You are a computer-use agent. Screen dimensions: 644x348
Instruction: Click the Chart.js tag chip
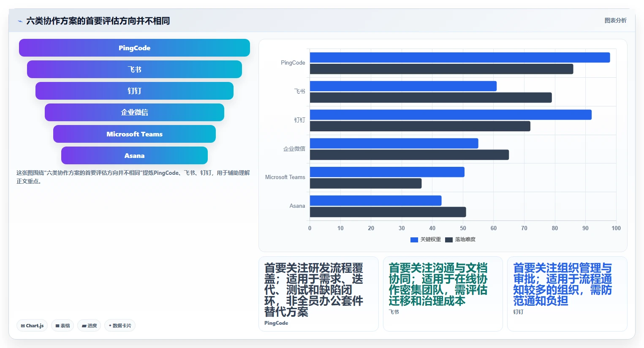pyautogui.click(x=32, y=326)
